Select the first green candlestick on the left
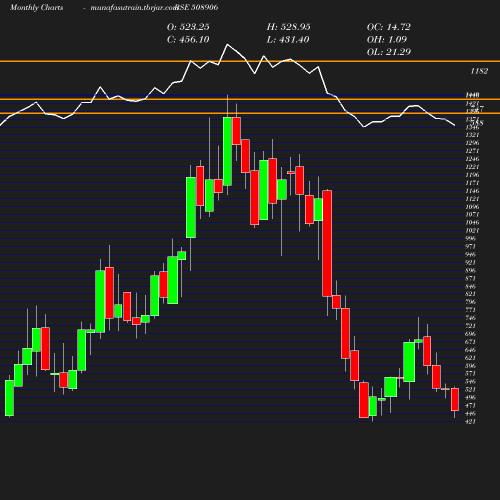This screenshot has height=500, width=500. pyautogui.click(x=9, y=397)
